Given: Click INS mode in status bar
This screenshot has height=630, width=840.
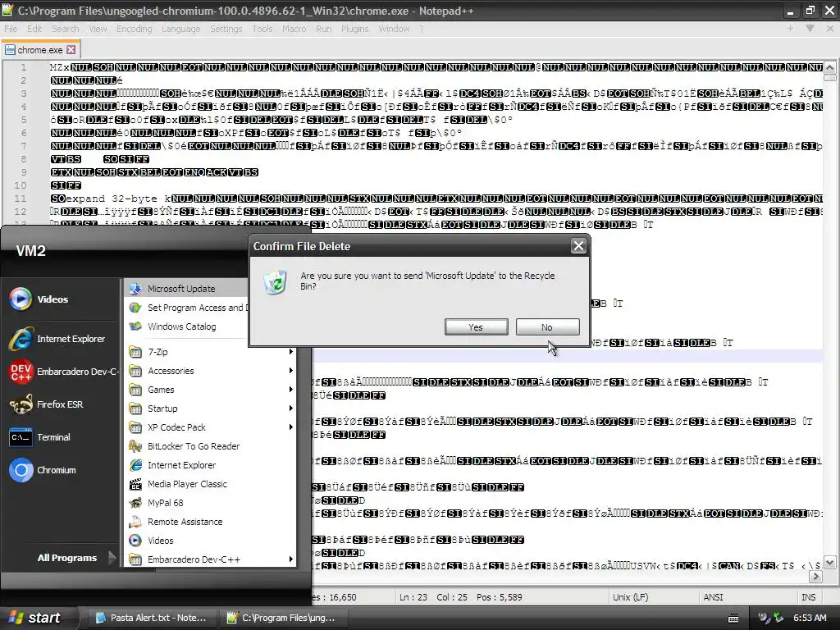Looking at the screenshot, I should point(808,597).
